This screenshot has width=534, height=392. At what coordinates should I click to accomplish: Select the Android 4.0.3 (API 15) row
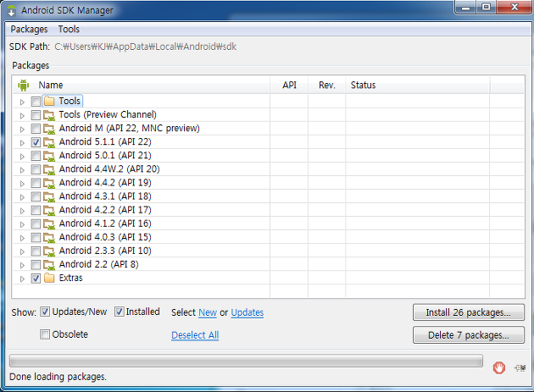pos(268,237)
